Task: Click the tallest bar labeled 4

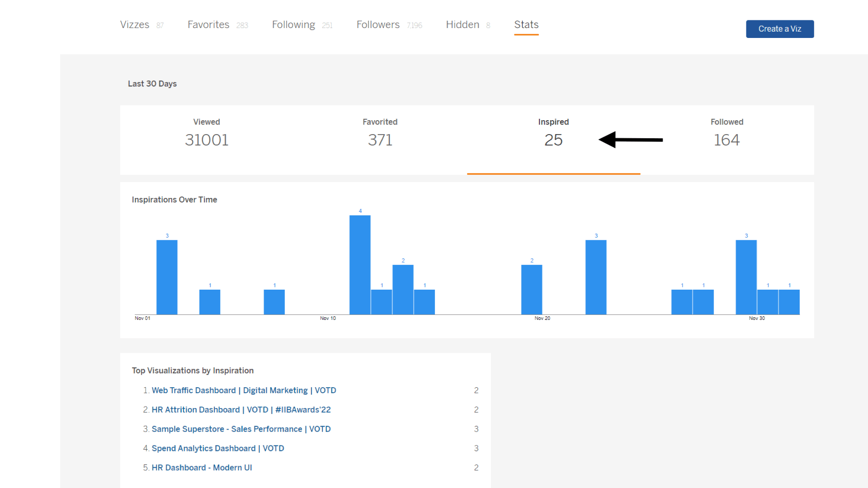Action: [x=360, y=264]
